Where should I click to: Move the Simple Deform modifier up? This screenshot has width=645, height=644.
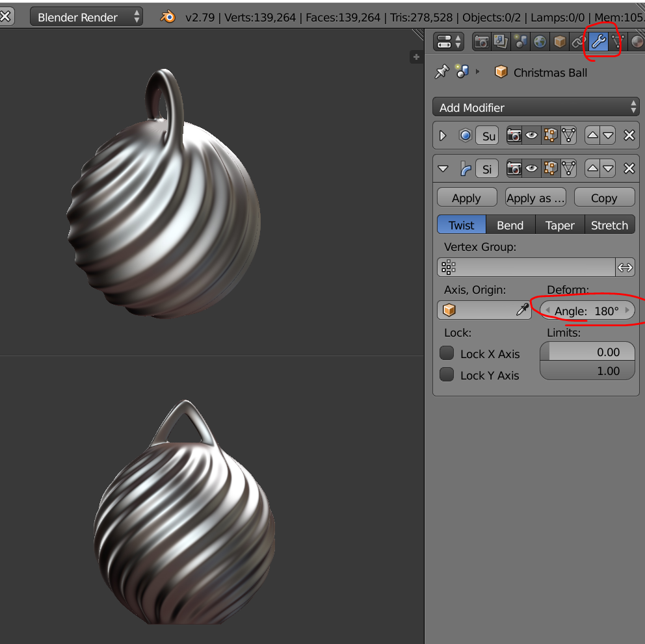click(x=592, y=168)
